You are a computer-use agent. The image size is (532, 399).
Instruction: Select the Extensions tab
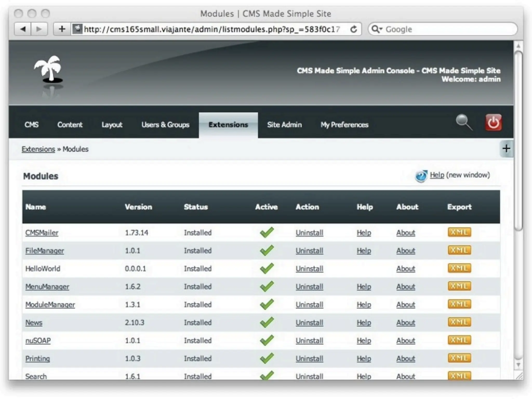click(x=228, y=125)
